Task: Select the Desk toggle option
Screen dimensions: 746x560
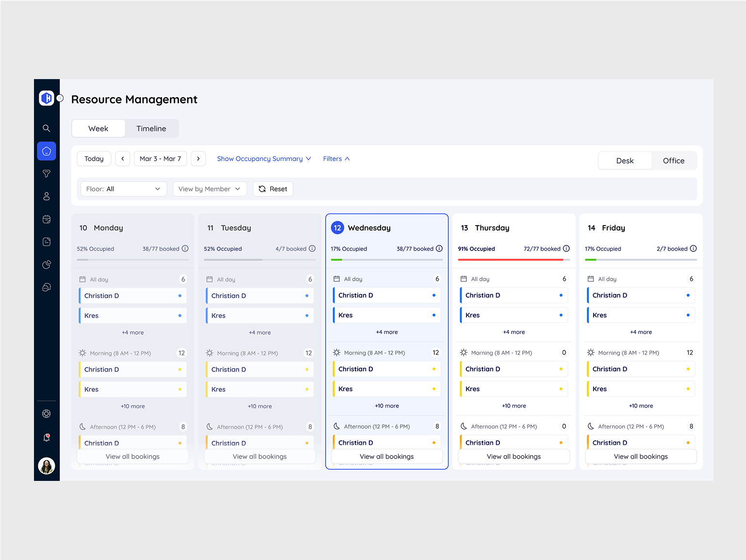Action: 625,160
